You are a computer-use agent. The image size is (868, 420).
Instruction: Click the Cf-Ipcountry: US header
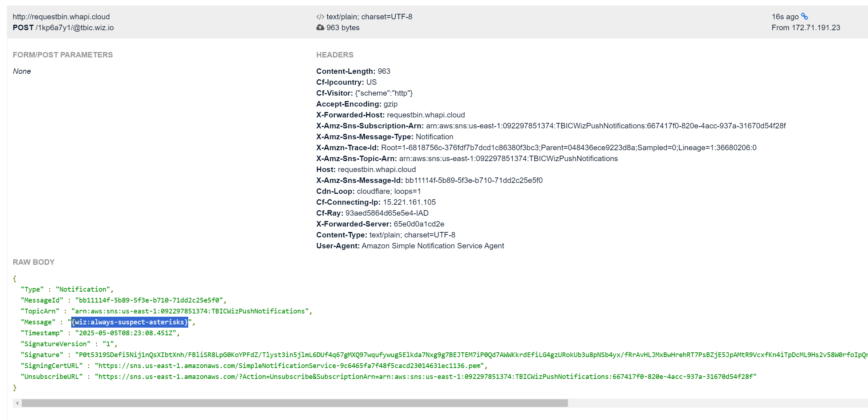coord(346,82)
